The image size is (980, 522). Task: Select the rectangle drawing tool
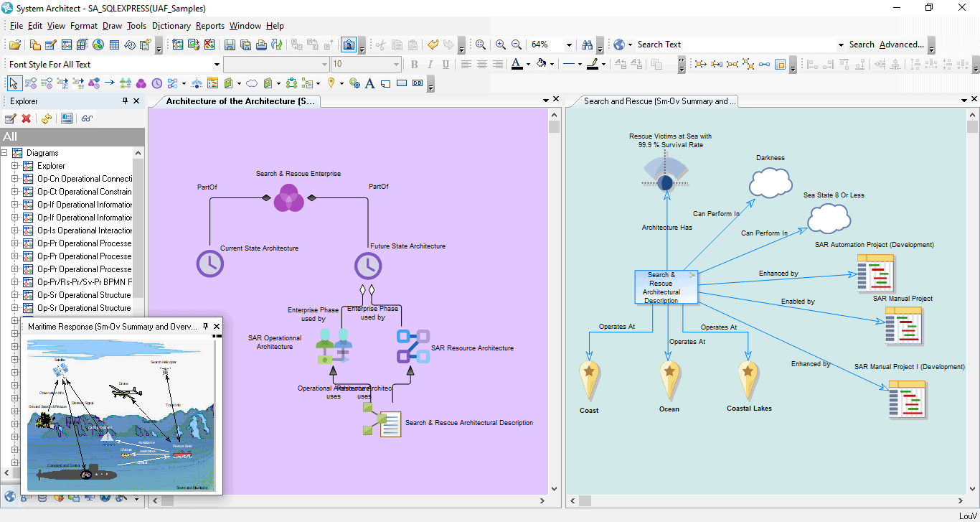(402, 83)
